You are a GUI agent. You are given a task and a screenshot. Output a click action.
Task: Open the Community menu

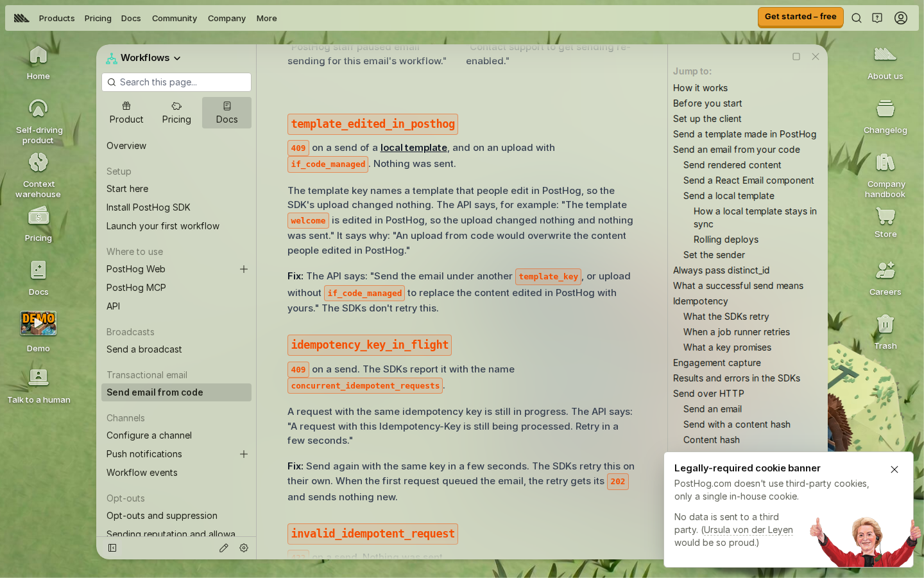[x=175, y=18]
